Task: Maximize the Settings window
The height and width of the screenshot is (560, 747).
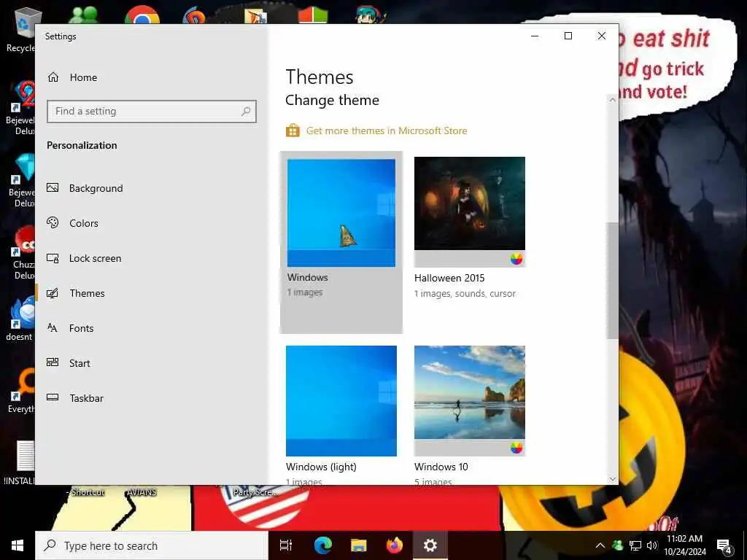Action: (568, 36)
